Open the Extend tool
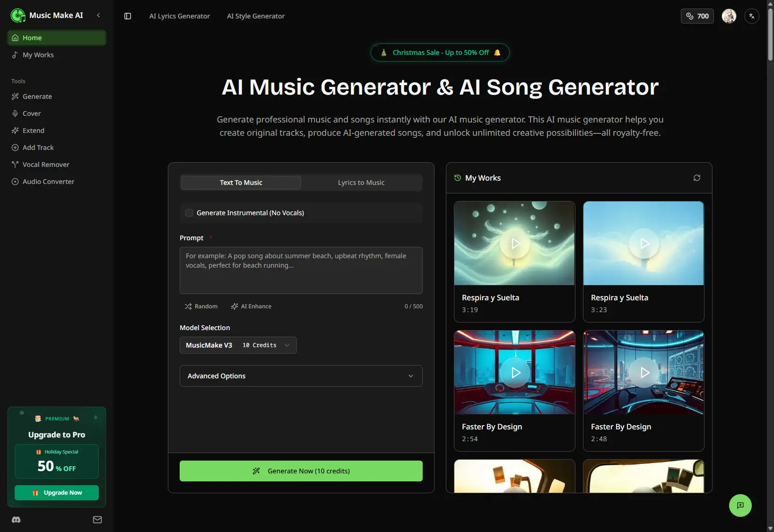 pyautogui.click(x=34, y=130)
